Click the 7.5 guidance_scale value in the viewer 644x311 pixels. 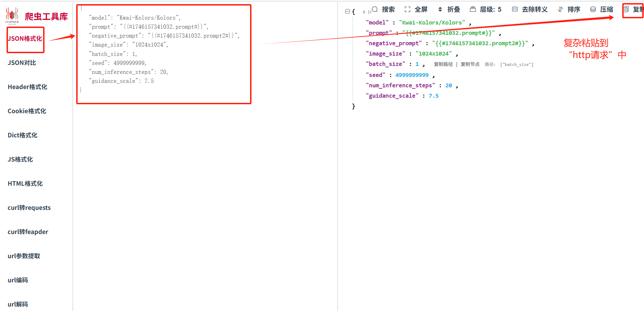click(x=434, y=96)
